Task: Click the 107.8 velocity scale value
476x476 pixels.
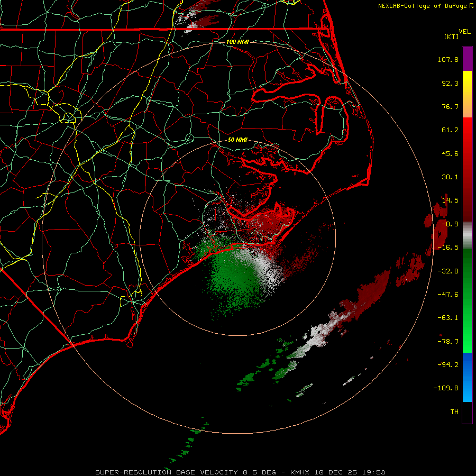Action: (448, 59)
